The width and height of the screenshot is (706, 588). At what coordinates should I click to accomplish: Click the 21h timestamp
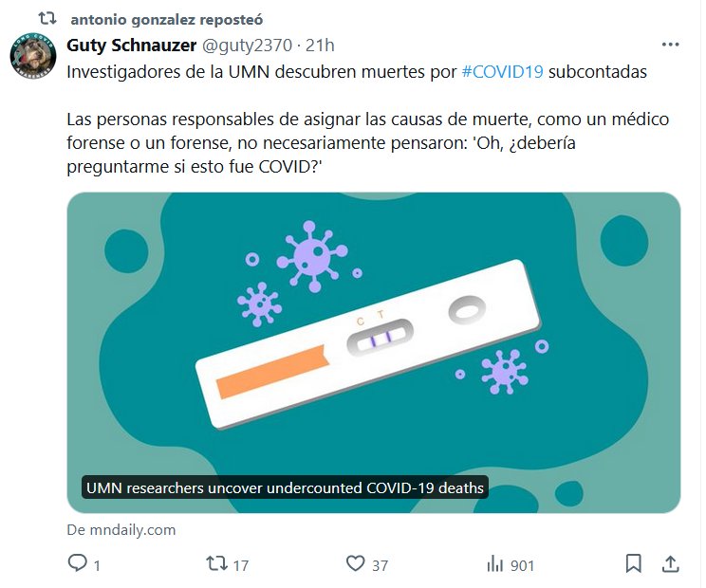pos(320,46)
